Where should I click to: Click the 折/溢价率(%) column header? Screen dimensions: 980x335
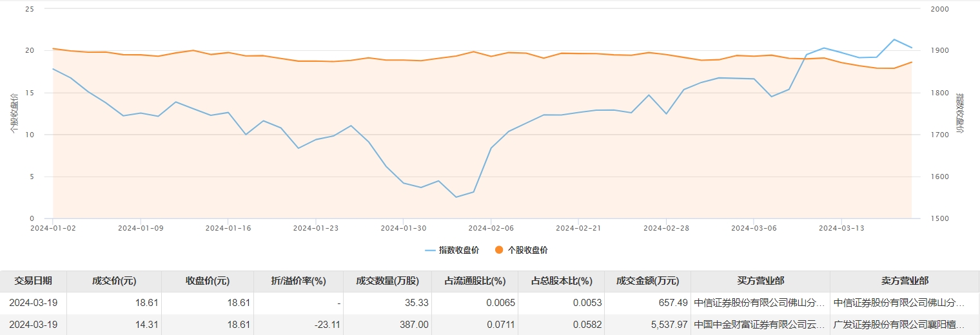coord(299,281)
